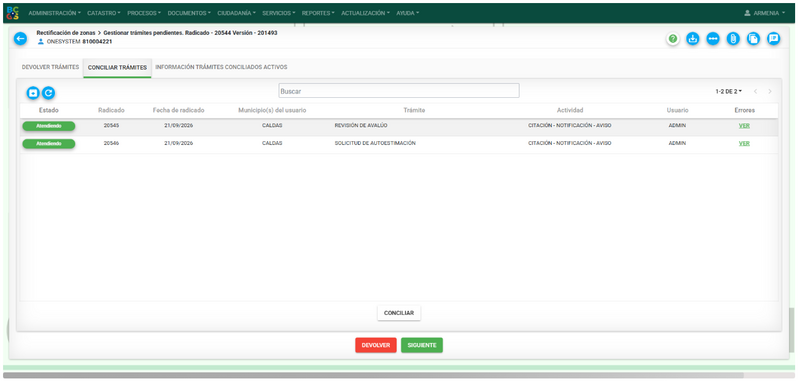
Task: Switch to DEVOLVER TRÁMITES tab
Action: coord(51,67)
